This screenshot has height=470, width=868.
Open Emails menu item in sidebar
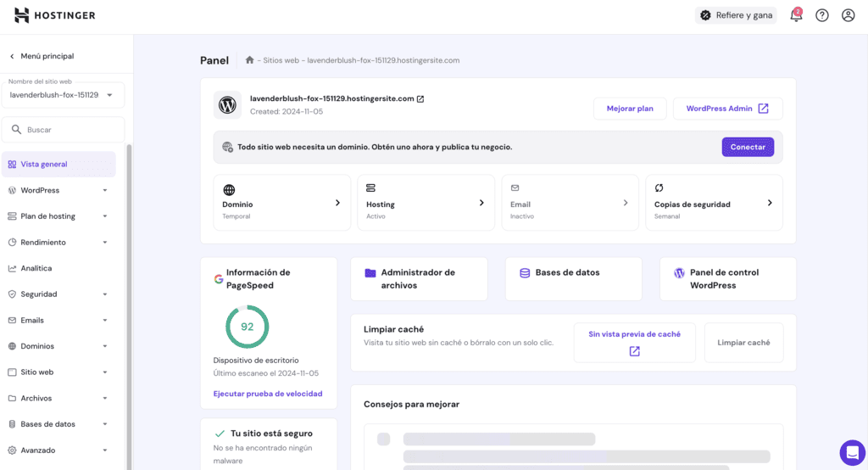pos(58,321)
